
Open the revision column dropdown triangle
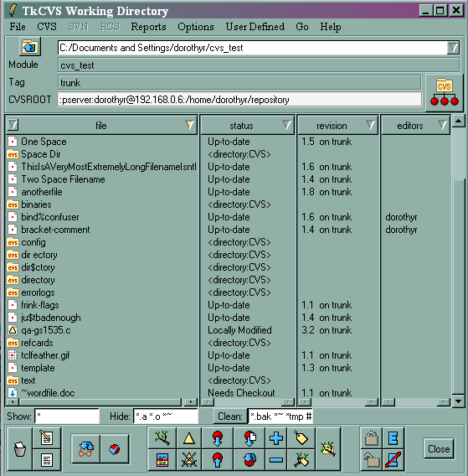tap(370, 125)
